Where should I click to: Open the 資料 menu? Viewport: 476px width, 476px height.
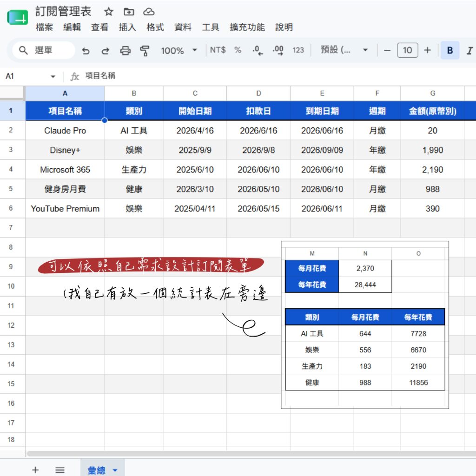[183, 27]
